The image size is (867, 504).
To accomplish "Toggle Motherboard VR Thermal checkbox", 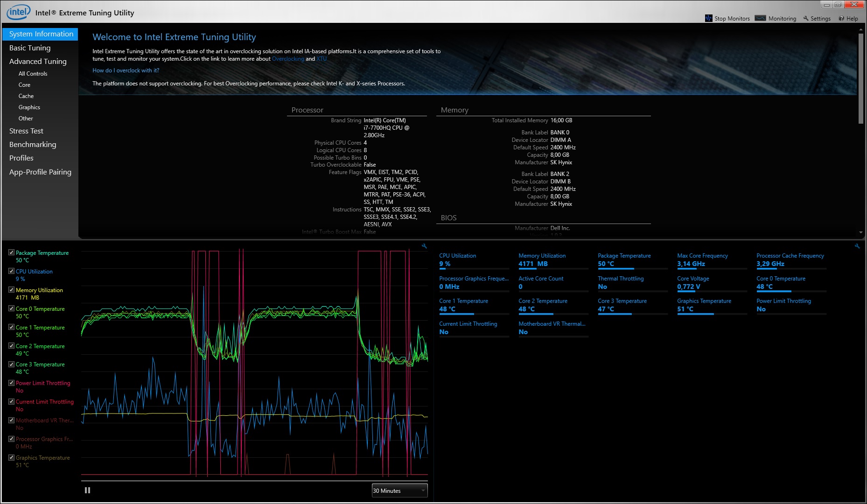I will pos(12,420).
